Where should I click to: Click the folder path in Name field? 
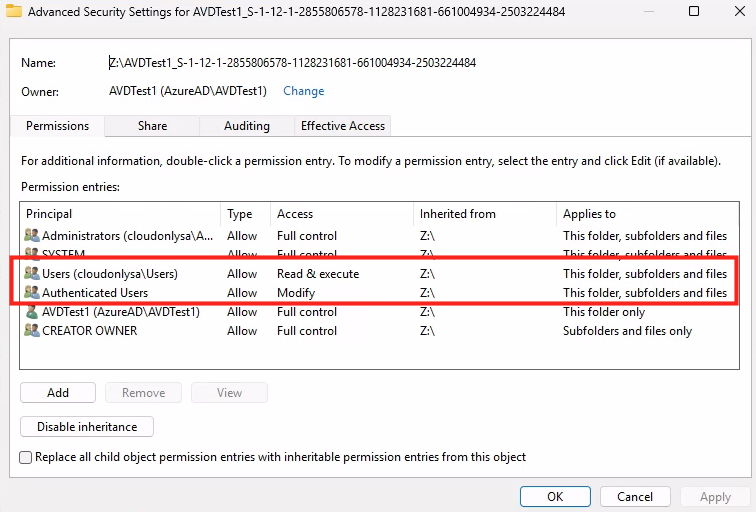pos(292,62)
